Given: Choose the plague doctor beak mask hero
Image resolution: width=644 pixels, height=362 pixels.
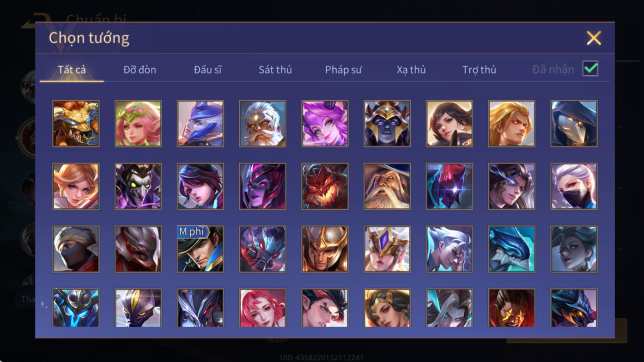Looking at the screenshot, I should [x=574, y=123].
